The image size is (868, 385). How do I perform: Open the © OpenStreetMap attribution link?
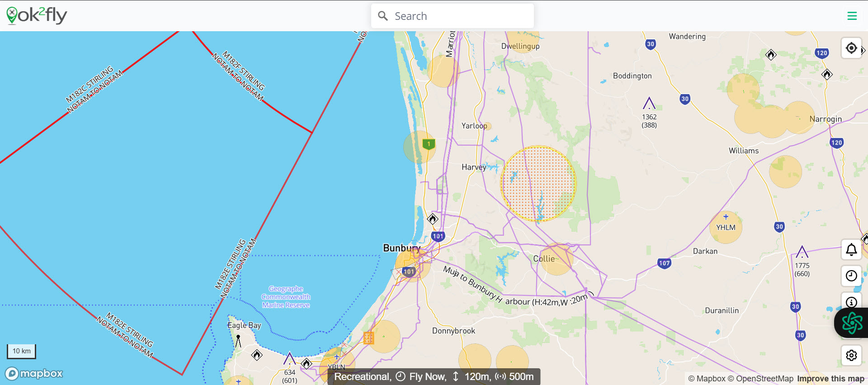tap(760, 379)
